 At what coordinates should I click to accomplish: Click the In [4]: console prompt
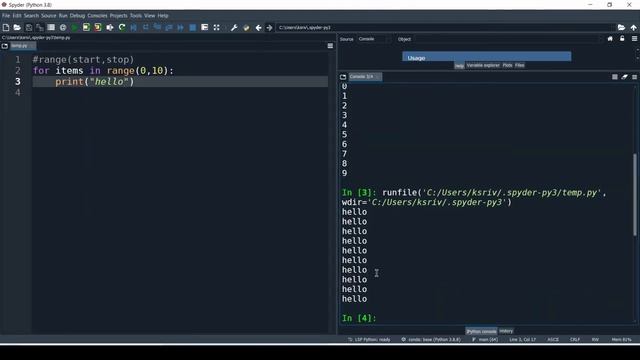point(359,318)
